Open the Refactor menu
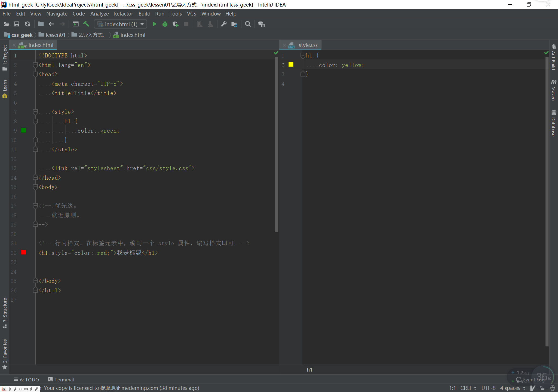This screenshot has width=558, height=392. pyautogui.click(x=123, y=14)
